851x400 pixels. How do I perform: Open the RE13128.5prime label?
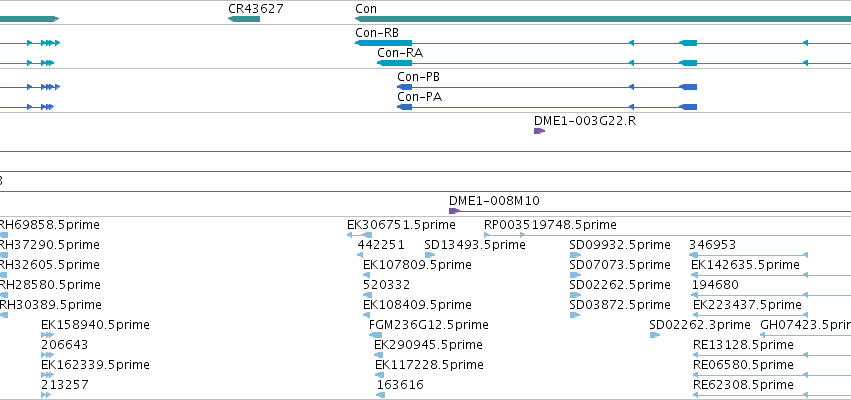743,345
